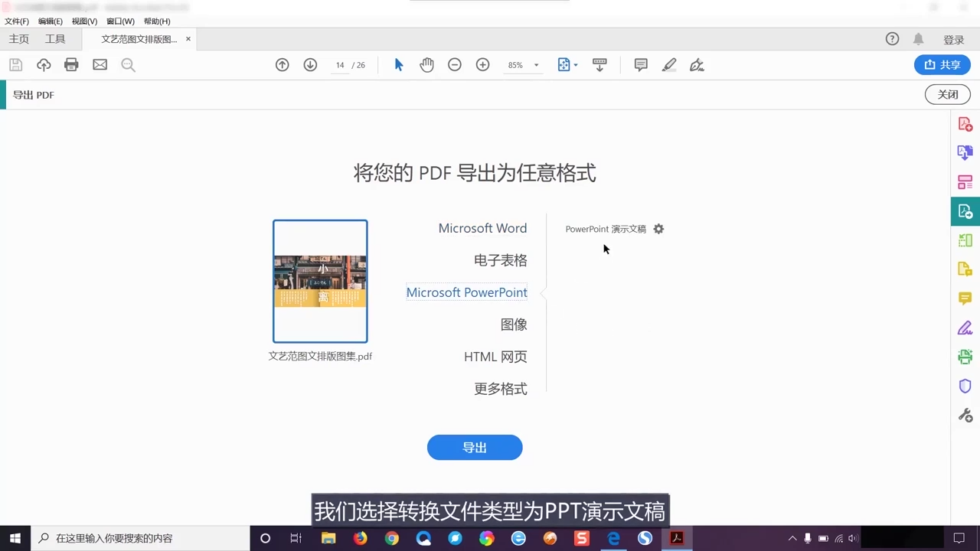Go to next page arrow
Viewport: 980px width, 551px height.
(x=310, y=65)
